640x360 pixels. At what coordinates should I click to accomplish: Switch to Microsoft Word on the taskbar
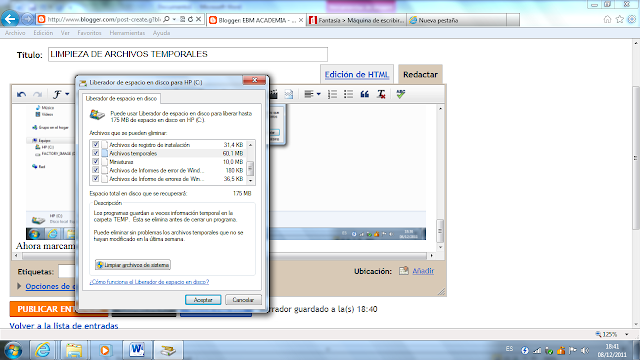coord(137,350)
